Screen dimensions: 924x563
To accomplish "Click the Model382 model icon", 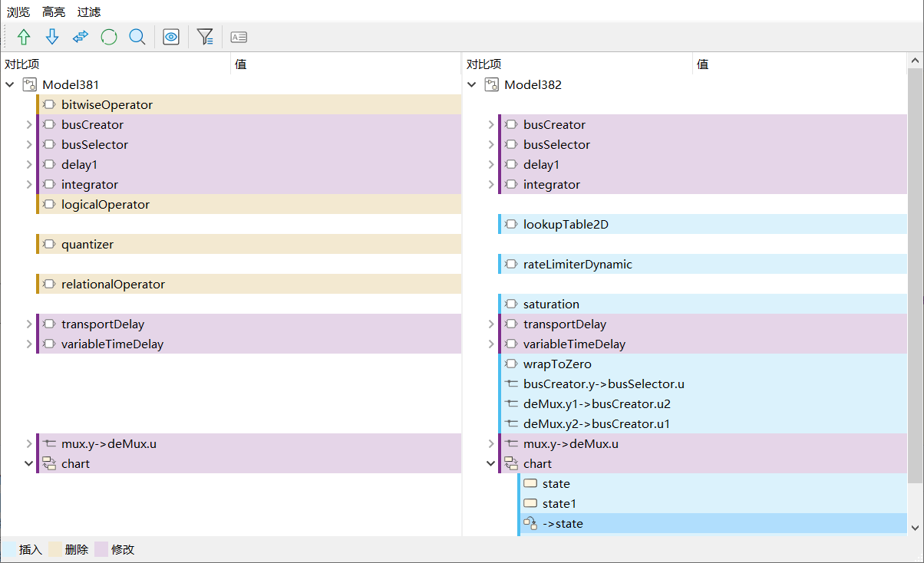I will [491, 84].
